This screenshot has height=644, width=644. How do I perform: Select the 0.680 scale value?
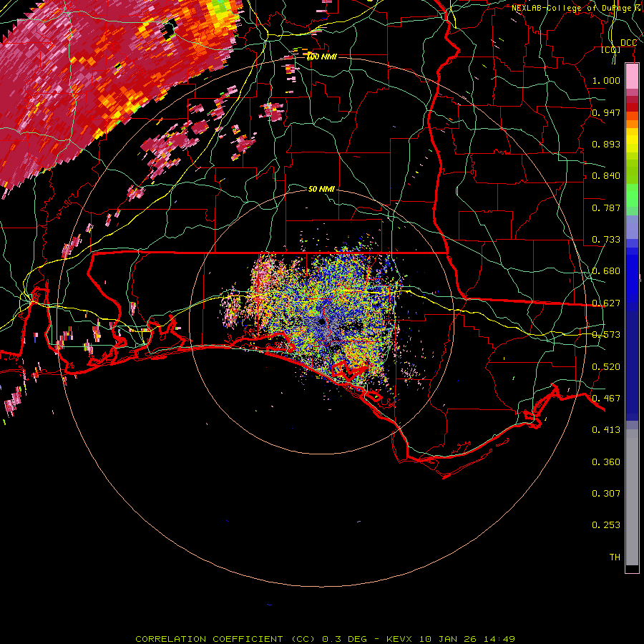(606, 270)
